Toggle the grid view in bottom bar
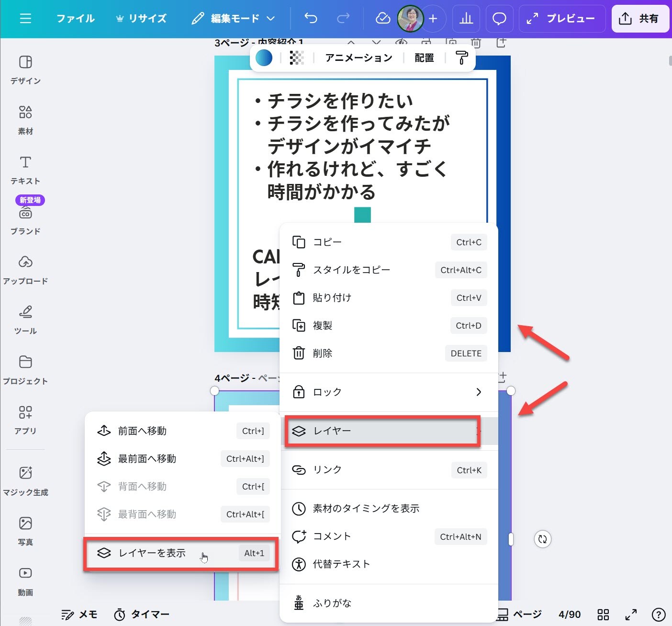 point(603,615)
